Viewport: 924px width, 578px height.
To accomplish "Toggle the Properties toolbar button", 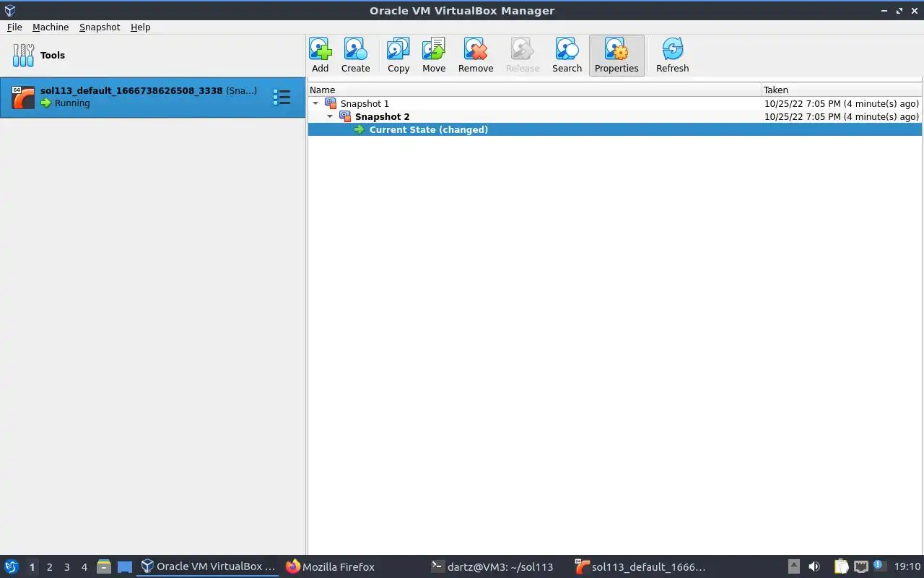I will point(616,55).
